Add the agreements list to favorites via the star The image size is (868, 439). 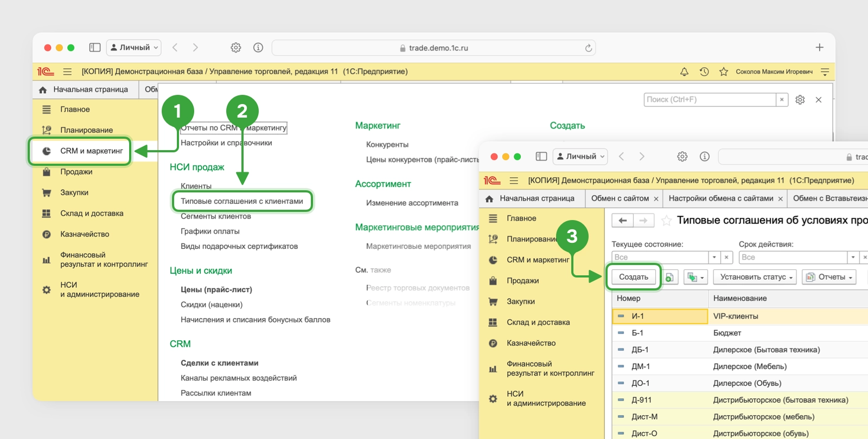pos(666,221)
